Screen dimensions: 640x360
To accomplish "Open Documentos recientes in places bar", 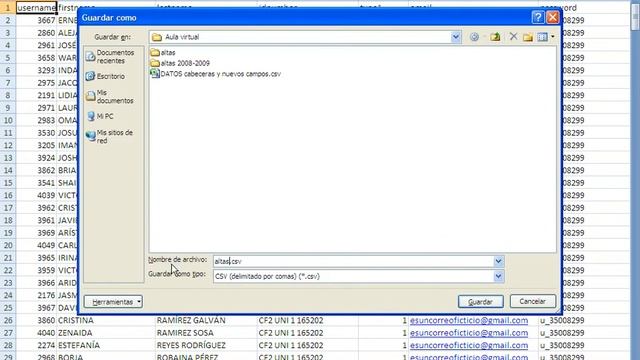I will click(x=110, y=57).
